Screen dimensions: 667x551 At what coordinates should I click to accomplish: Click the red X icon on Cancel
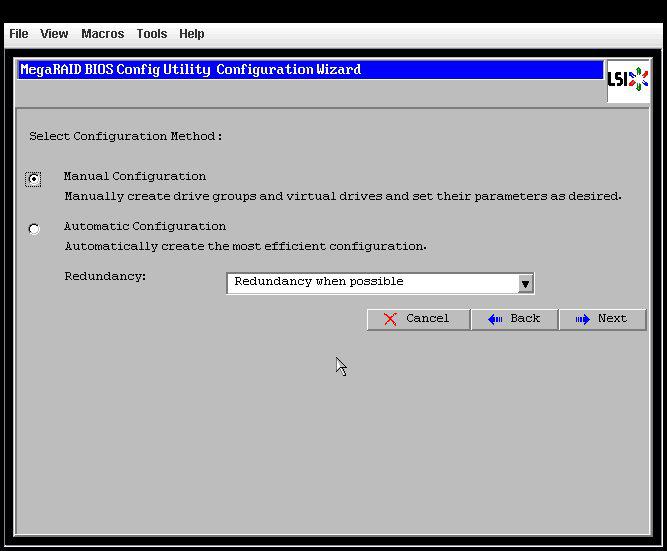(388, 319)
